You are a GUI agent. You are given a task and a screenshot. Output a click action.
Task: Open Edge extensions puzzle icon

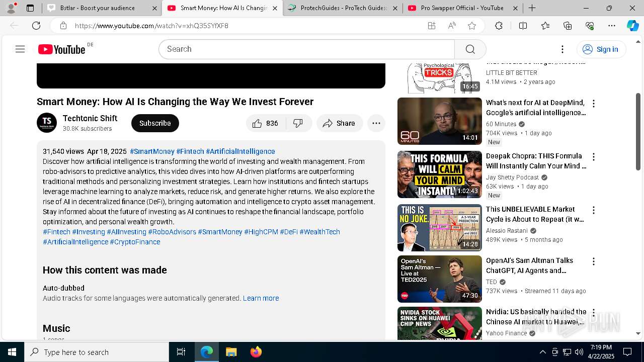499,26
